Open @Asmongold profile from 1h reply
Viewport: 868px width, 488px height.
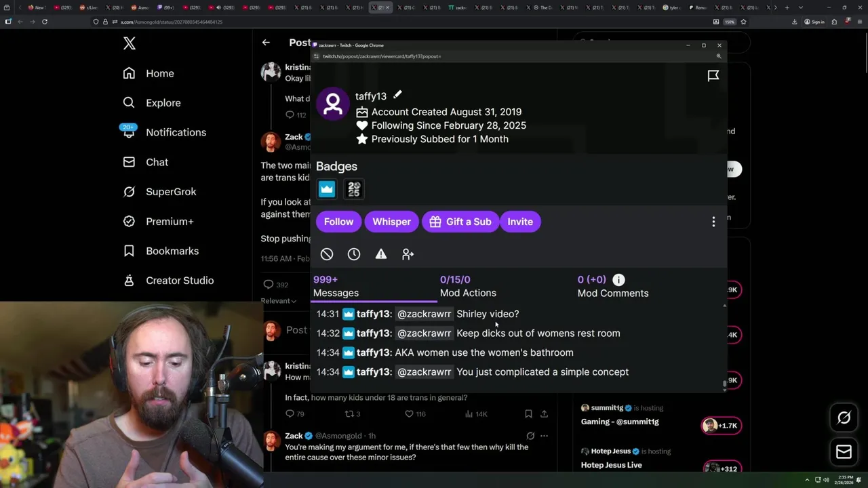tap(338, 436)
